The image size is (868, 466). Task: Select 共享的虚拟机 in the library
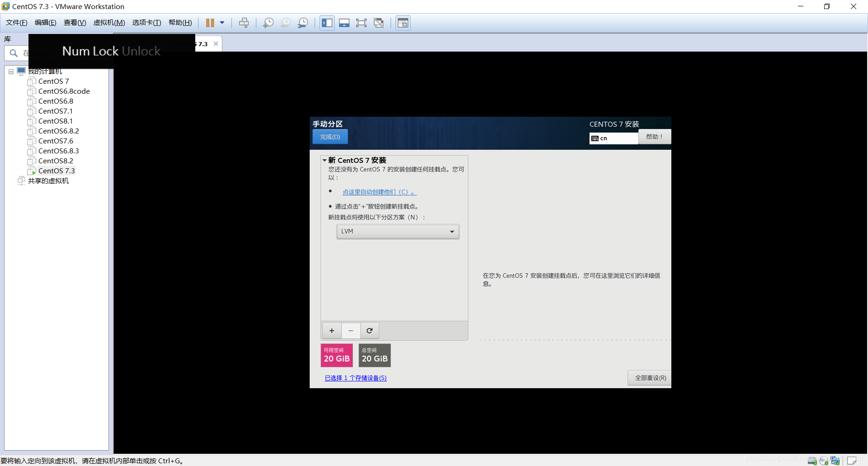coord(48,181)
